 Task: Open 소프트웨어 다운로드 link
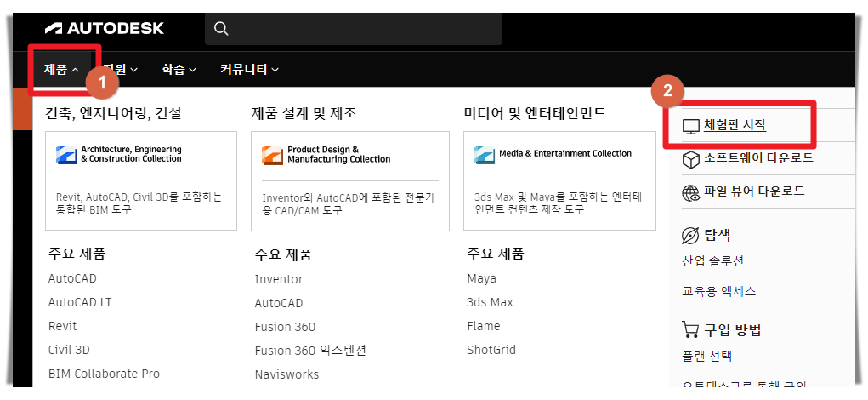pyautogui.click(x=758, y=158)
